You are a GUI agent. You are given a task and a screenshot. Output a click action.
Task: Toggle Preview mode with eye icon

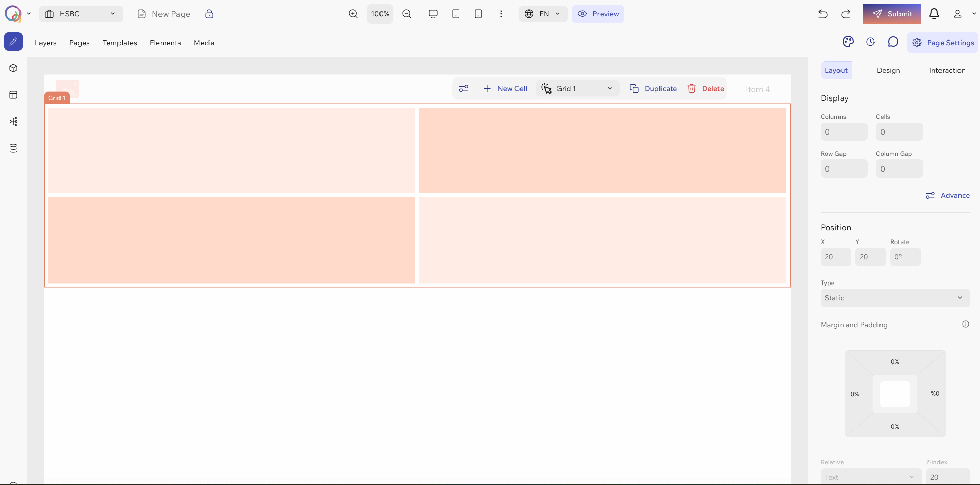tap(598, 14)
